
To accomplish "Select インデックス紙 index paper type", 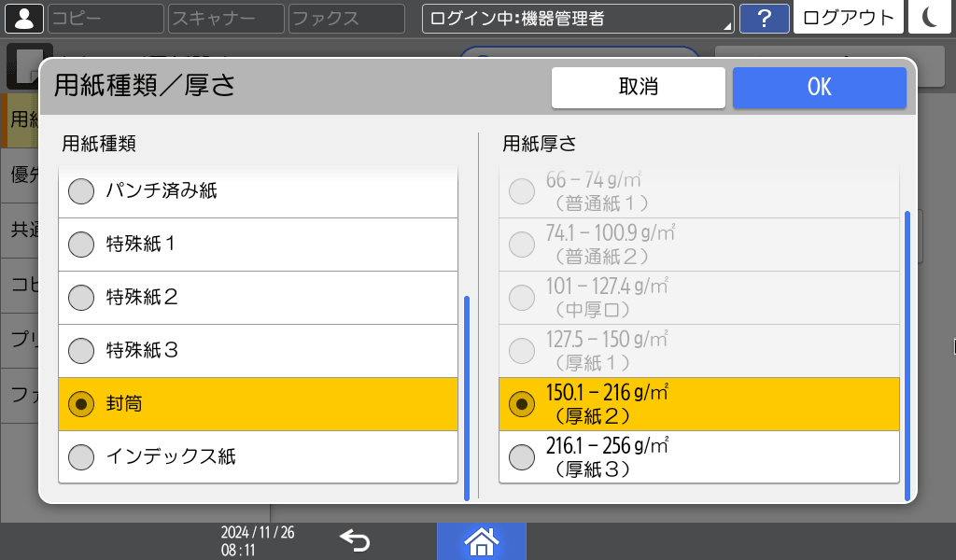I will coord(258,457).
